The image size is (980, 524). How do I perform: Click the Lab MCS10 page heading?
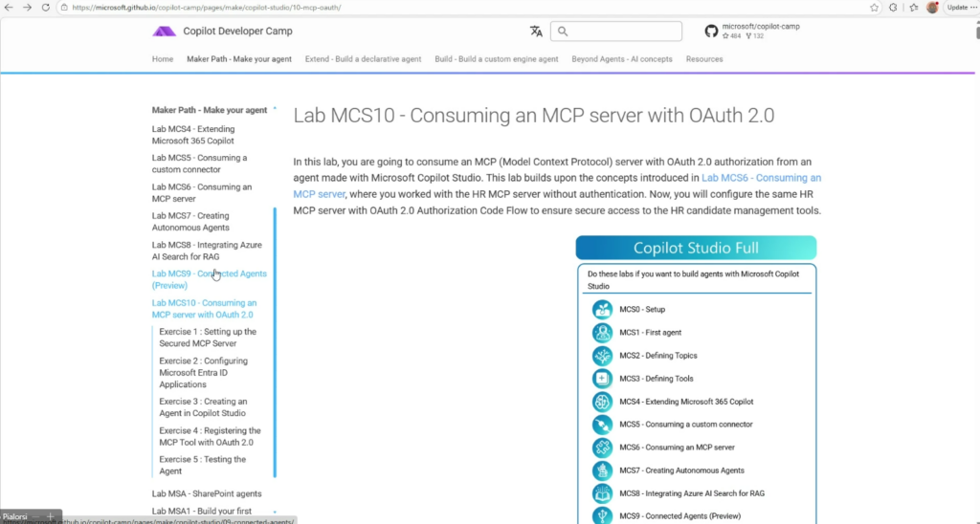[x=534, y=116]
